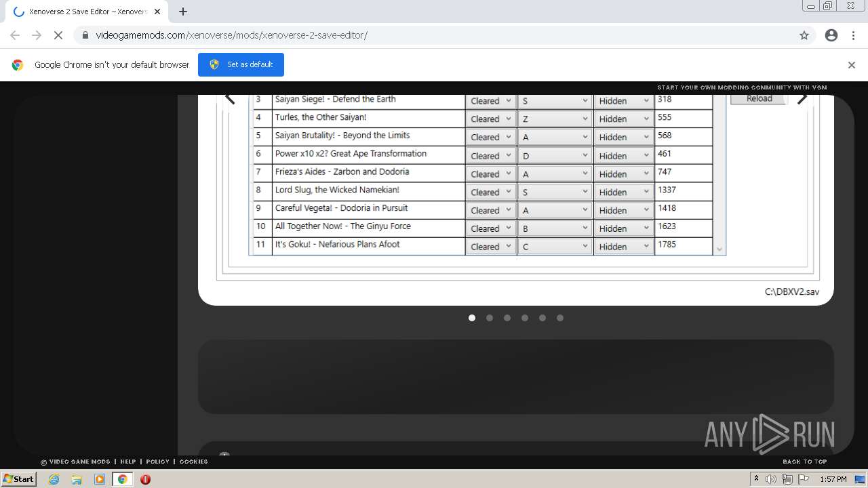Open the volume speaker tray icon

click(771, 479)
